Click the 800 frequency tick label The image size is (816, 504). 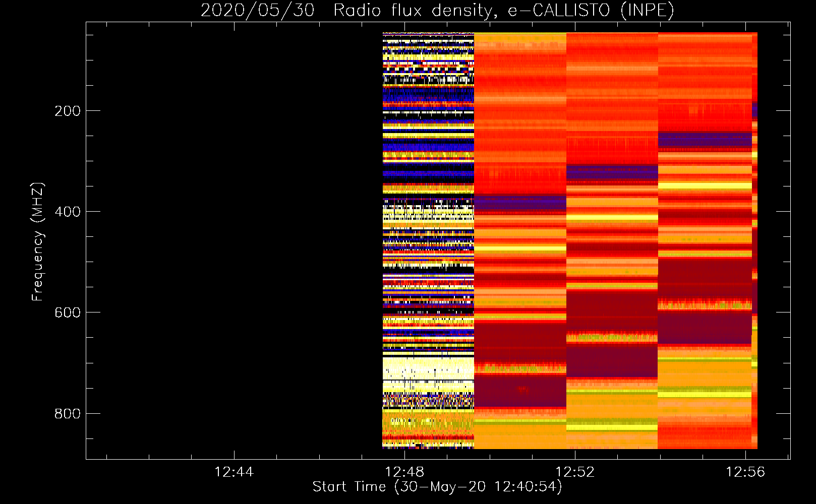click(x=68, y=414)
